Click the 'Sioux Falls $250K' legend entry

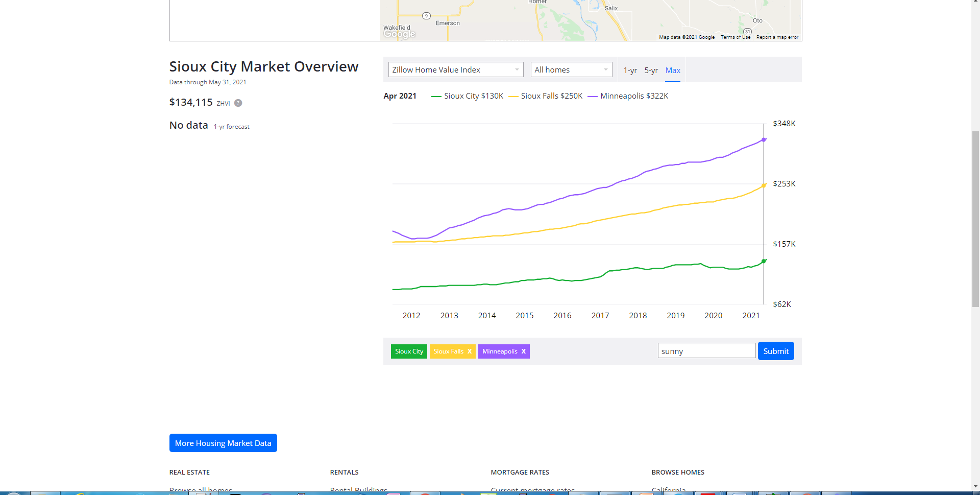point(546,96)
